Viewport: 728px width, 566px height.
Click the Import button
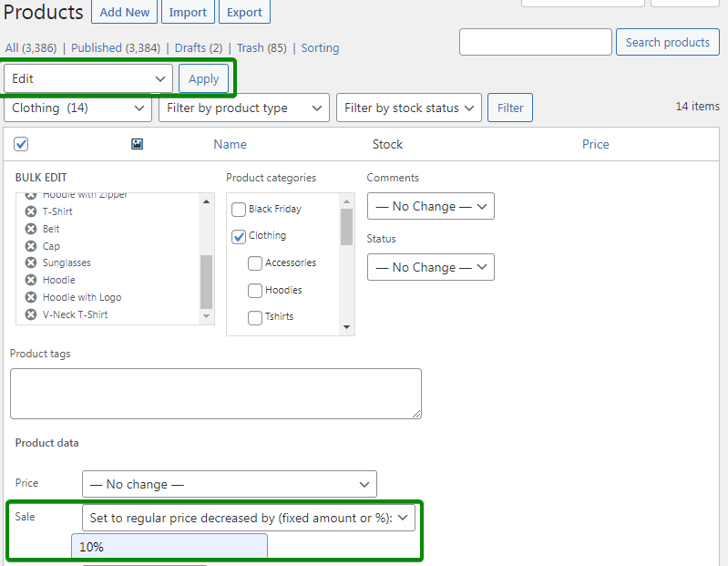click(x=188, y=12)
